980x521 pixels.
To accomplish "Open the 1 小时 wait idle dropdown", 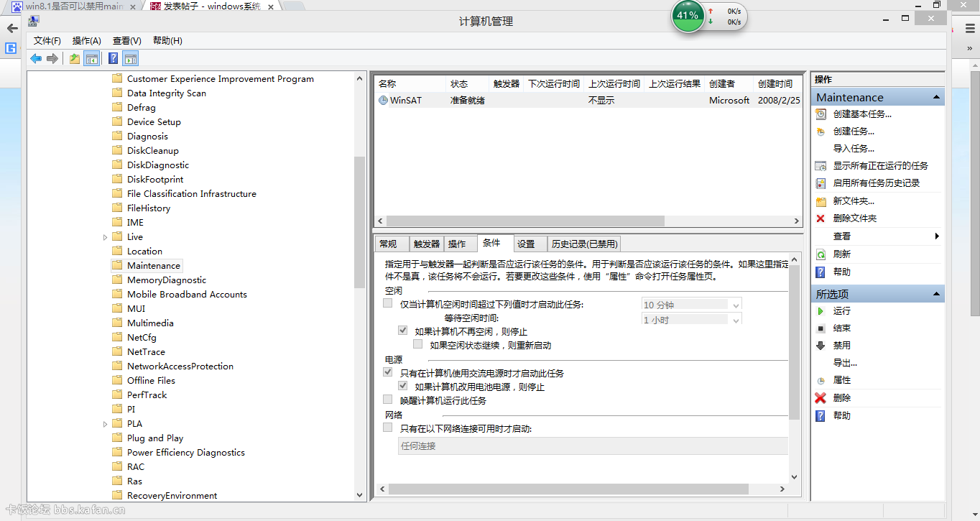I will (735, 320).
